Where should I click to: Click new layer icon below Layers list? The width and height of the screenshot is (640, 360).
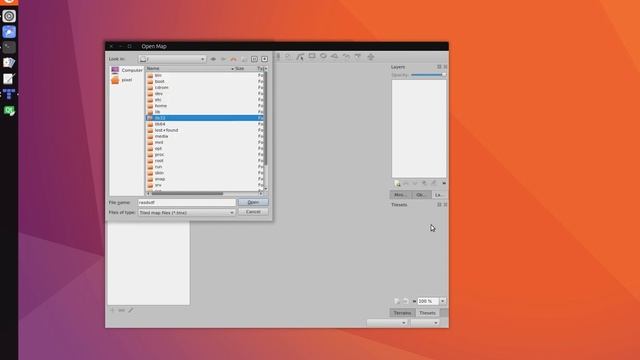click(397, 184)
